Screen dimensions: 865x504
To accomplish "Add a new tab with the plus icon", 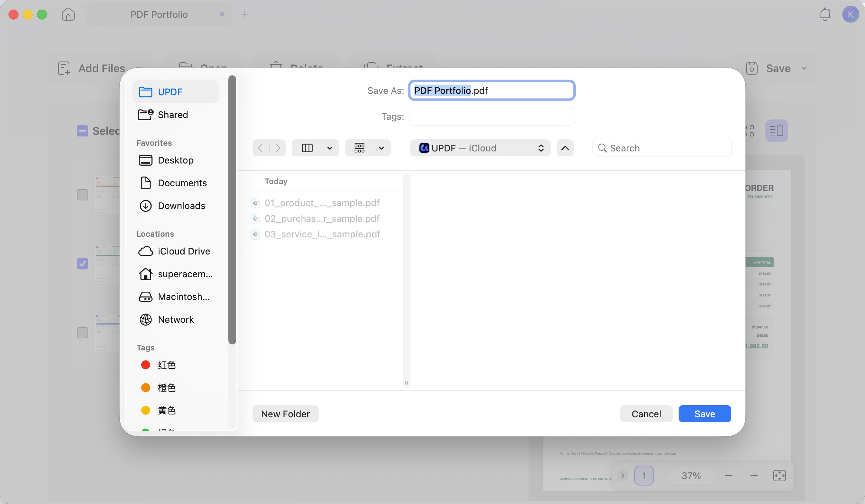I will tap(244, 15).
